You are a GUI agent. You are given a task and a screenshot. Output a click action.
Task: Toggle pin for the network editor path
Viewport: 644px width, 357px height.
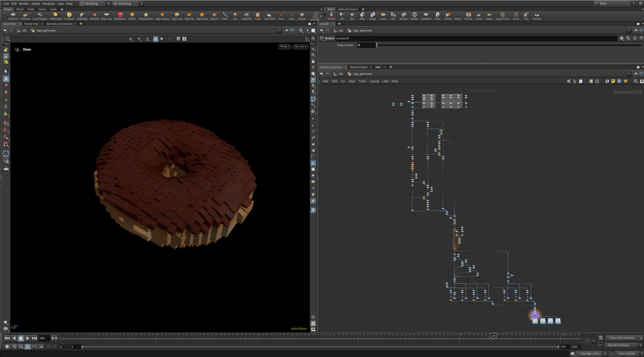(636, 74)
